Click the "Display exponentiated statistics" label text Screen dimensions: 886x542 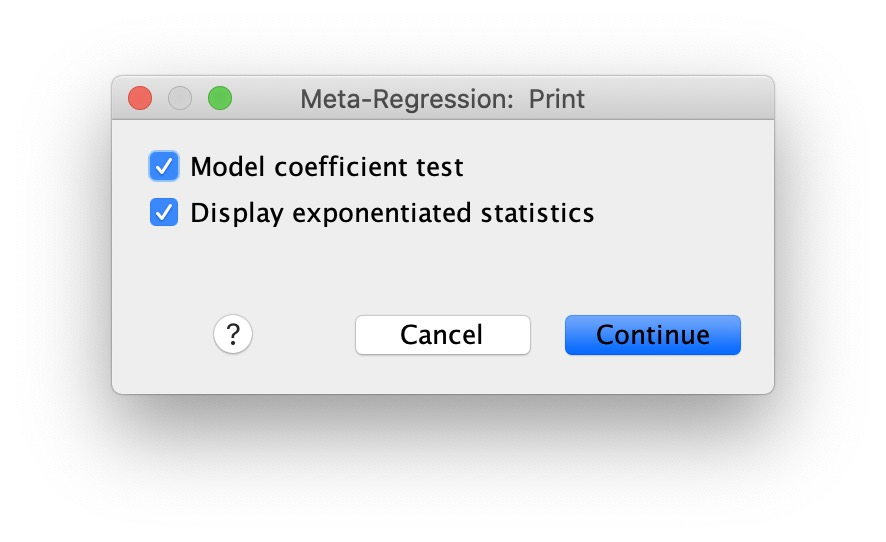tap(392, 213)
